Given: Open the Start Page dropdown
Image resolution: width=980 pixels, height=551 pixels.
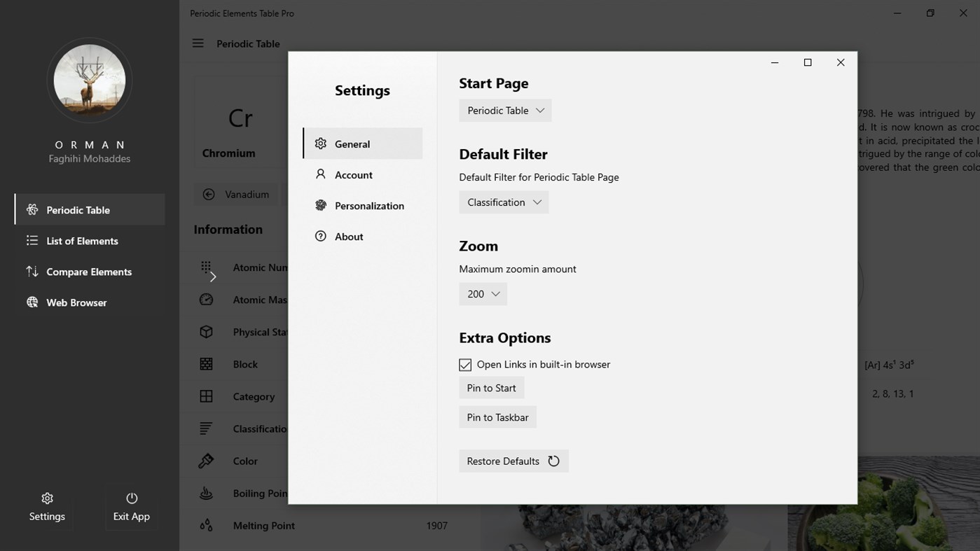Looking at the screenshot, I should (x=506, y=111).
